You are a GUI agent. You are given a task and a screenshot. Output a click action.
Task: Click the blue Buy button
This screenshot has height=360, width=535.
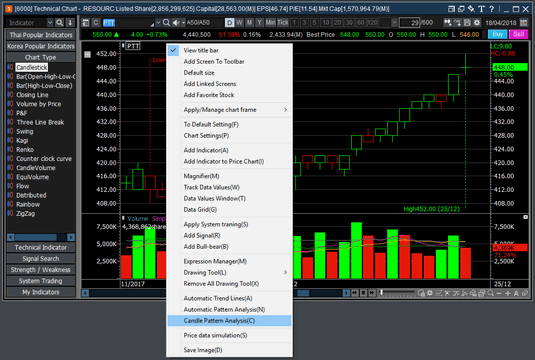(498, 34)
